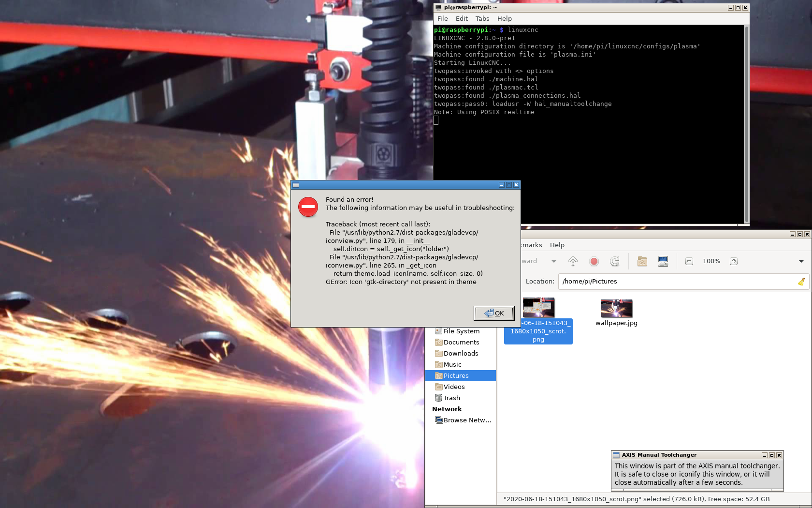Select Music in sidebar
812x508 pixels.
(461, 365)
